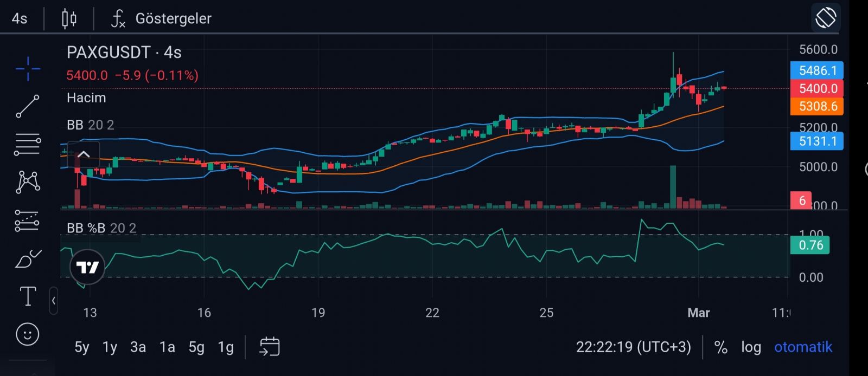The image size is (868, 376).
Task: Select the crosshair cursor tool
Action: click(x=28, y=69)
